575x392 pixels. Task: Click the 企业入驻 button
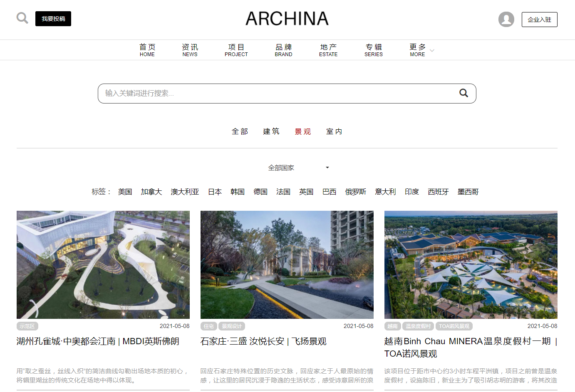(539, 20)
